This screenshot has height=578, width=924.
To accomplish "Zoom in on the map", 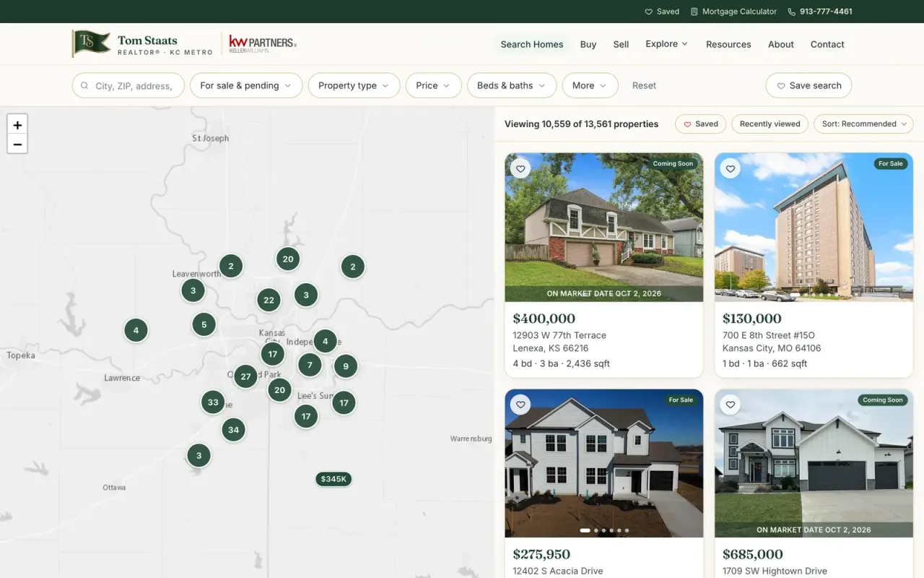I will click(17, 125).
